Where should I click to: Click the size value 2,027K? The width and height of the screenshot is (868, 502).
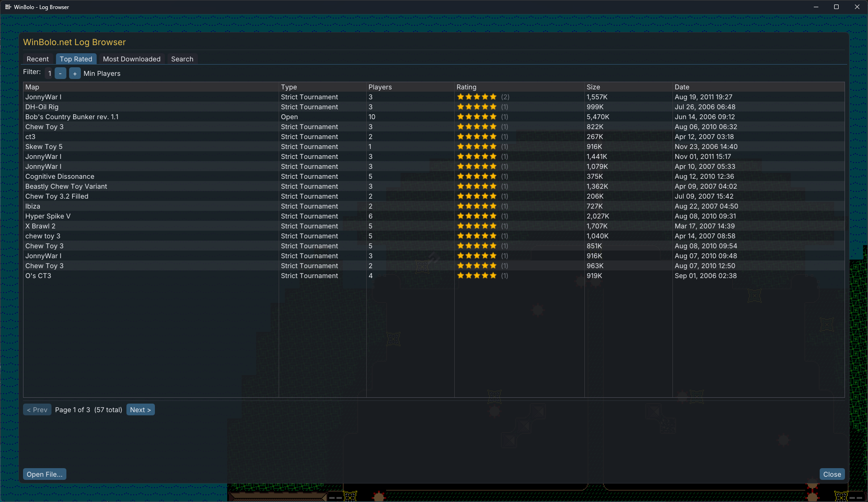(598, 216)
